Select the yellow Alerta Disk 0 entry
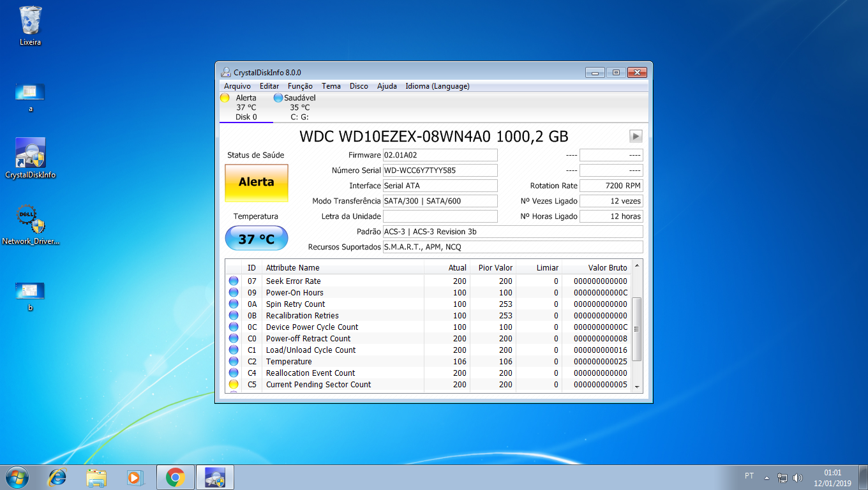Image resolution: width=868 pixels, height=490 pixels. (246, 107)
